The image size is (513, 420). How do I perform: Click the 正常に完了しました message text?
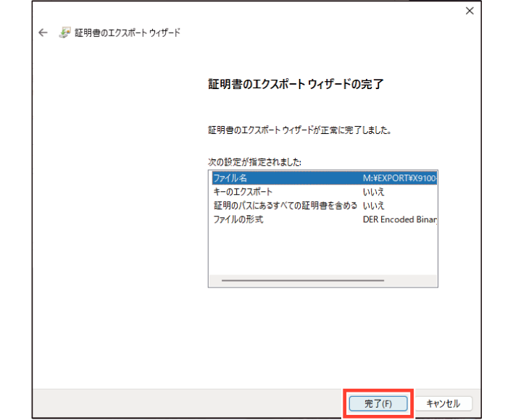pyautogui.click(x=300, y=130)
